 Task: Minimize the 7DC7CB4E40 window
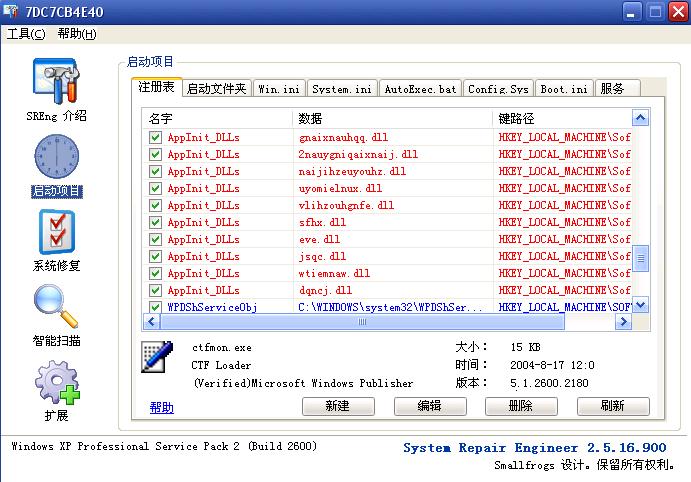tap(632, 12)
